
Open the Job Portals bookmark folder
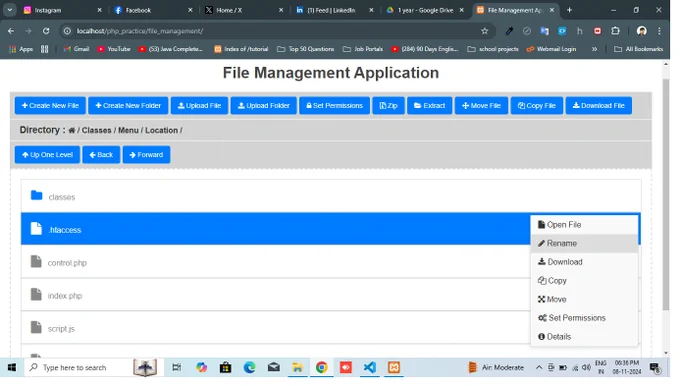(363, 49)
